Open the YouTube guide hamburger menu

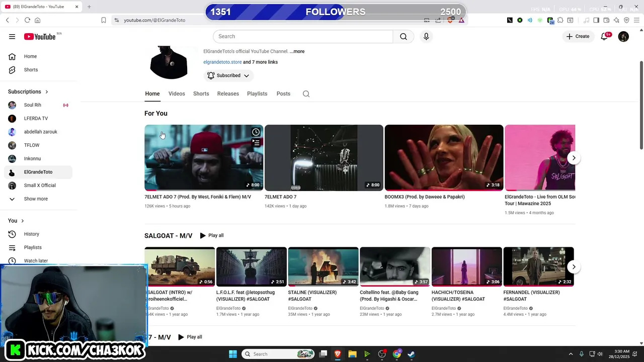point(12,36)
